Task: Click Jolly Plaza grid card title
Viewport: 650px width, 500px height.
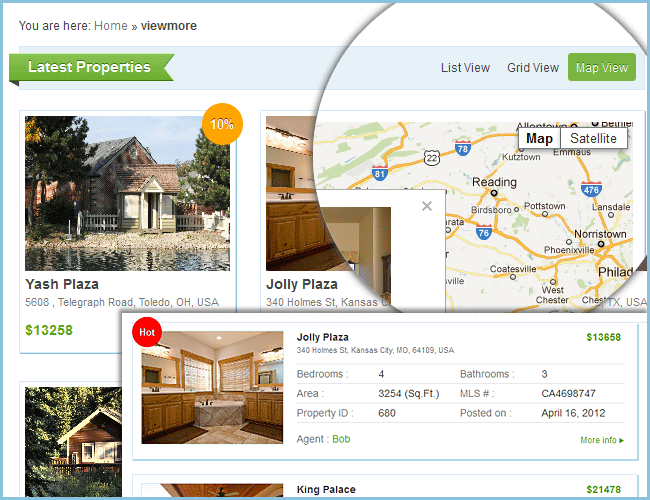Action: tap(302, 284)
